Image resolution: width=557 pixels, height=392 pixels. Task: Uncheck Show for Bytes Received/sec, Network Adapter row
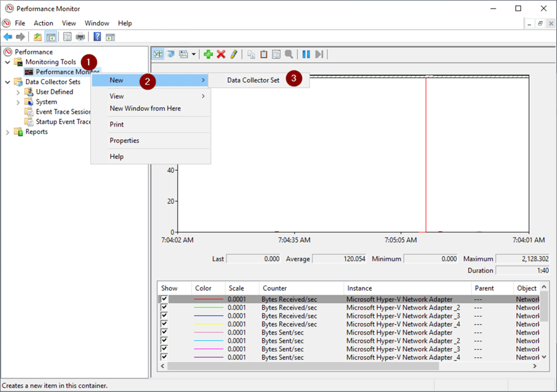(164, 299)
